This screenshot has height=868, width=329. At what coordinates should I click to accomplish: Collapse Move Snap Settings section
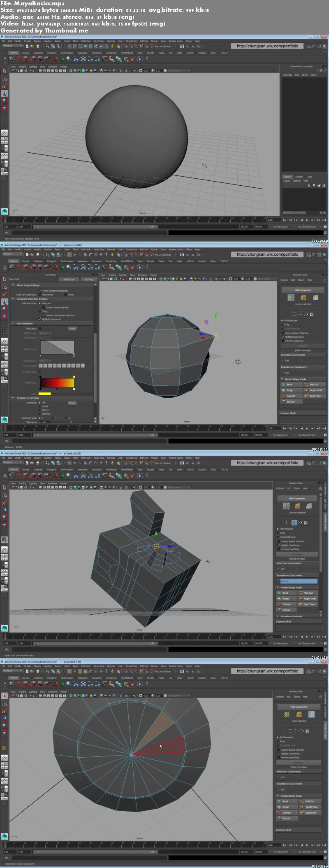click(13, 285)
